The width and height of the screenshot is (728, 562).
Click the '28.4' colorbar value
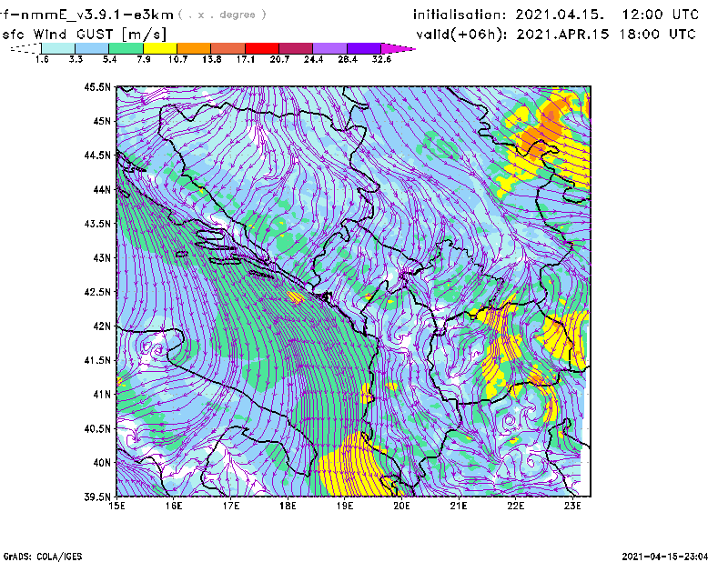coord(348,59)
